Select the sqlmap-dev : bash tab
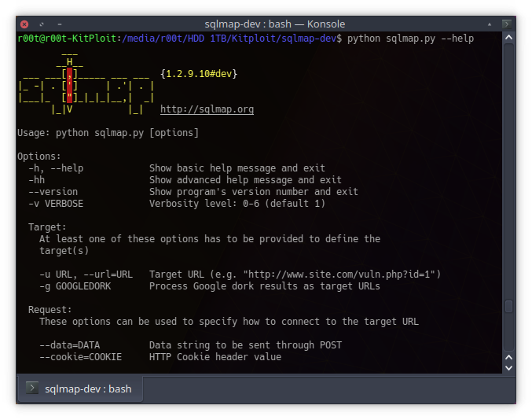The image size is (532, 420). 80,389
